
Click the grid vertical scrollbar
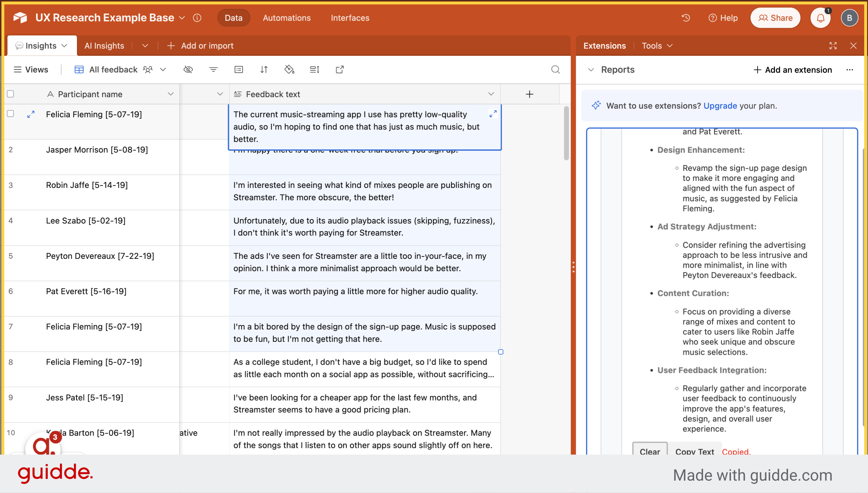pos(566,133)
